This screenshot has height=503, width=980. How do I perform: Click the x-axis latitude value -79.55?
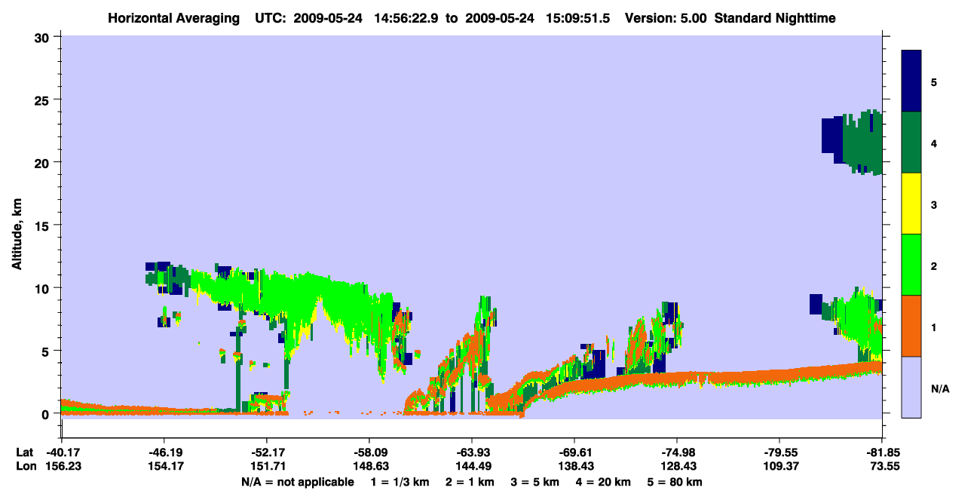point(779,452)
